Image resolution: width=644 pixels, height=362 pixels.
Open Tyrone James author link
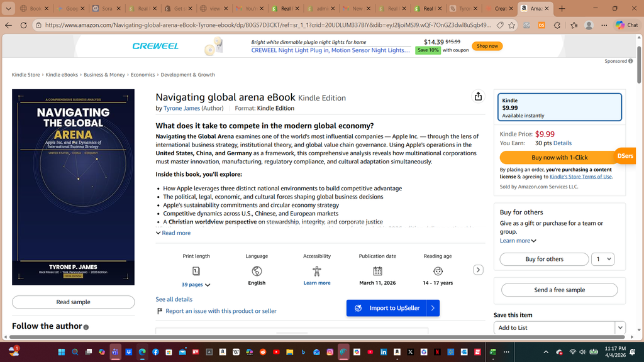pos(182,108)
